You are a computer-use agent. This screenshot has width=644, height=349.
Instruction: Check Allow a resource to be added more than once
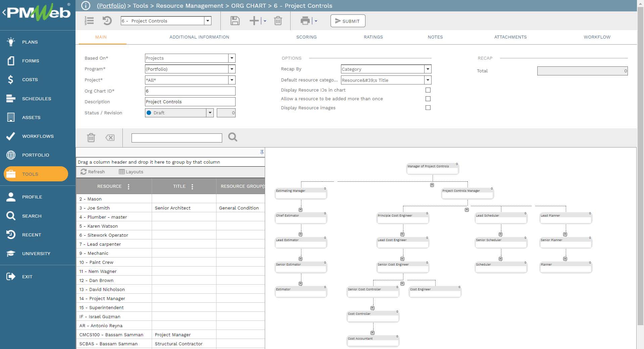click(x=428, y=99)
